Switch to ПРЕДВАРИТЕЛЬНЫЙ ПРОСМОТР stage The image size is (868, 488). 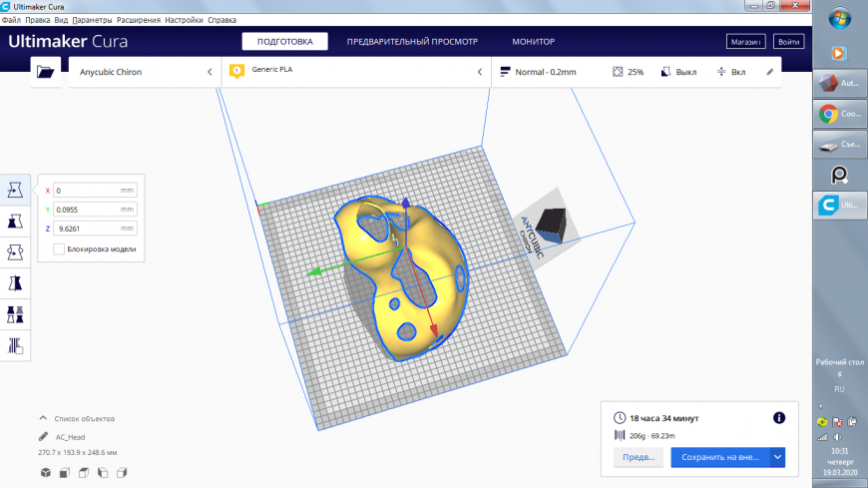coord(412,42)
